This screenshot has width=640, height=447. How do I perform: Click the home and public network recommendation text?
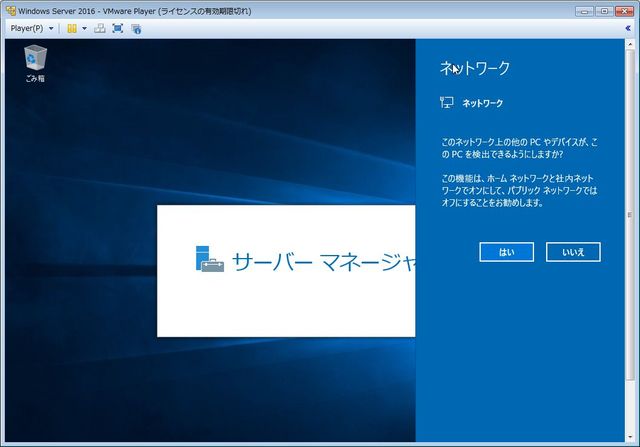[x=519, y=190]
